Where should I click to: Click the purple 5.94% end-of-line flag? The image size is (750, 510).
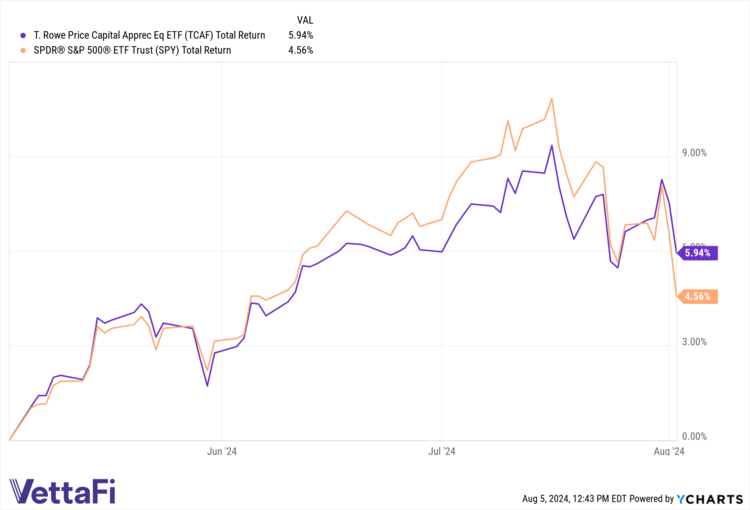click(698, 253)
